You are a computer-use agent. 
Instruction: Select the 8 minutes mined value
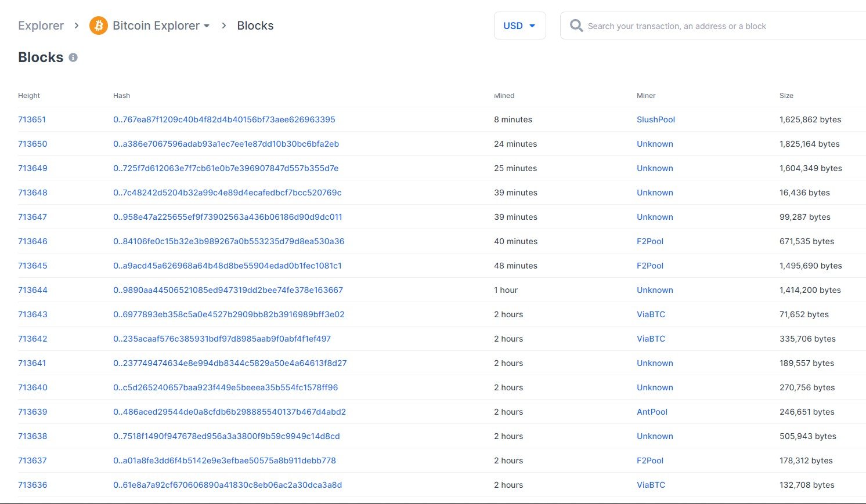click(x=513, y=119)
